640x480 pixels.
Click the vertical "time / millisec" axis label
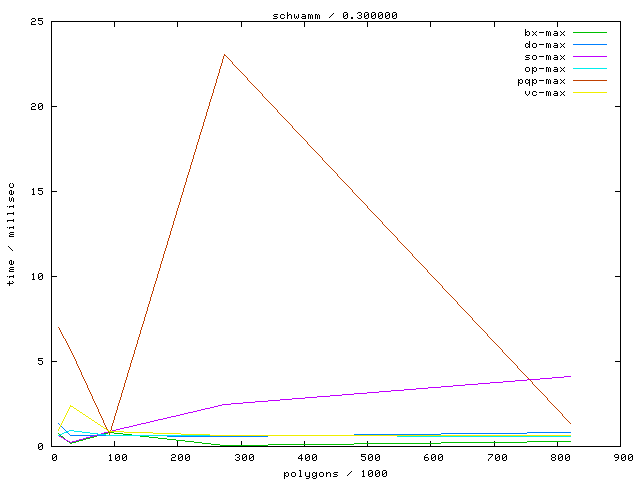[11, 235]
